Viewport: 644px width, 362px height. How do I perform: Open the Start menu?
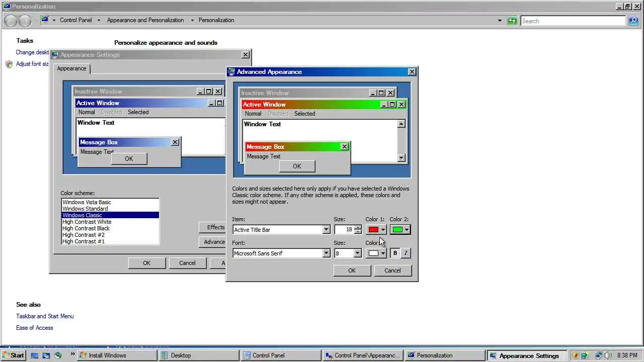tap(13, 355)
